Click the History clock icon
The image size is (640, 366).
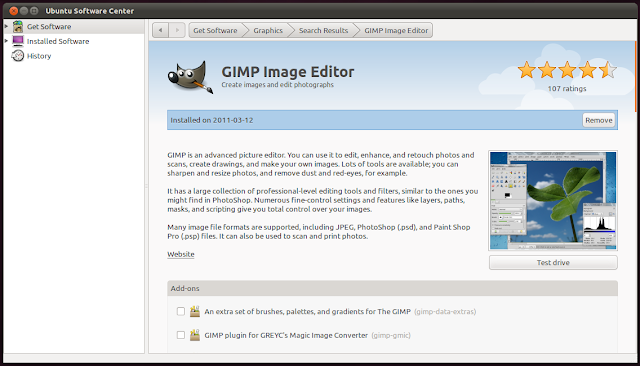pos(18,56)
